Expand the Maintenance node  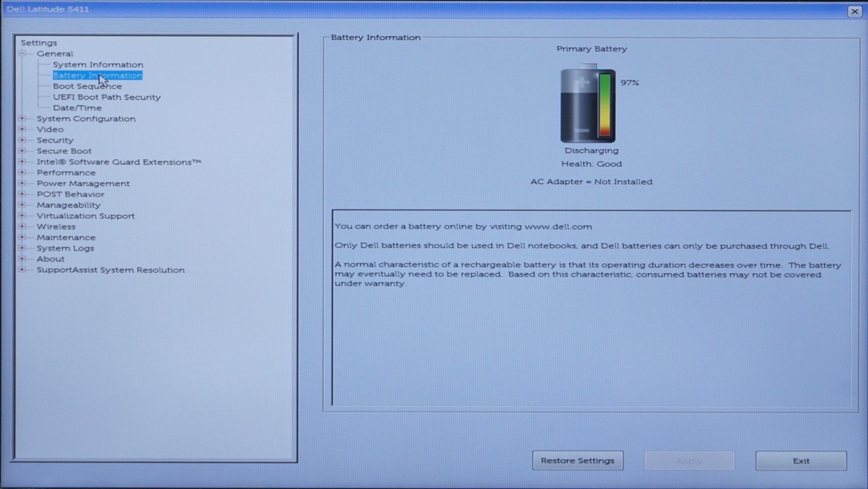coord(22,237)
